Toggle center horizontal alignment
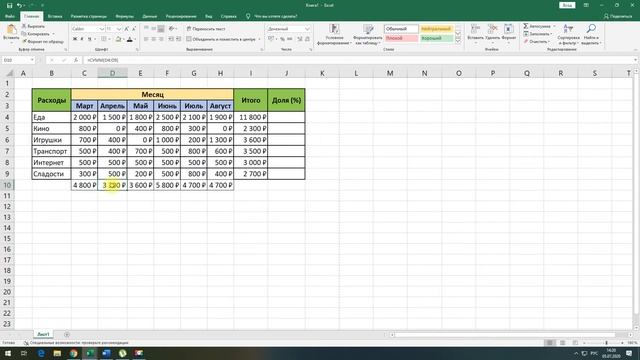Viewport: 640px width, 360px height. tap(153, 39)
